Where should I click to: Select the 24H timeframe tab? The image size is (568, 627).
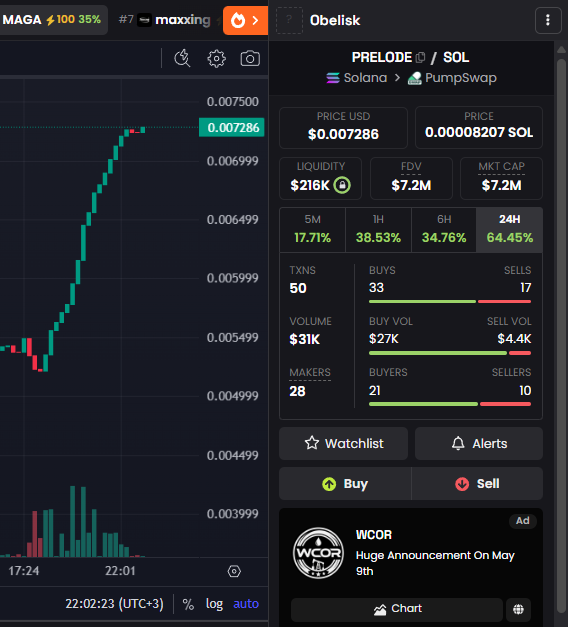pos(510,230)
